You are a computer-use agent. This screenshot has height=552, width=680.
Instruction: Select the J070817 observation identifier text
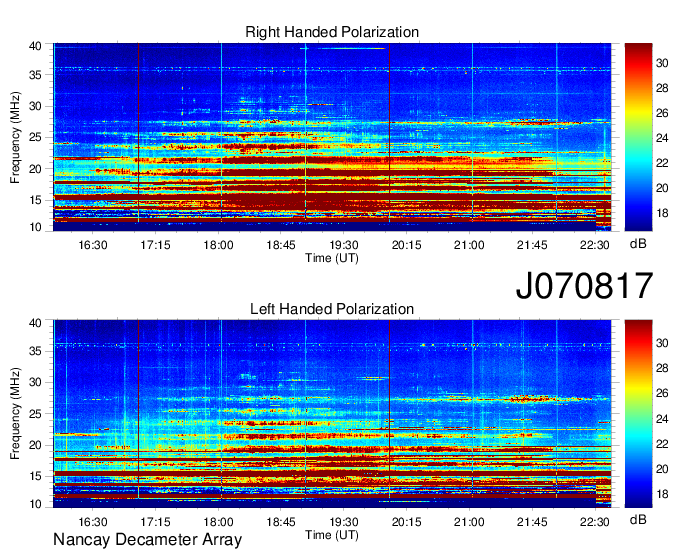[584, 286]
